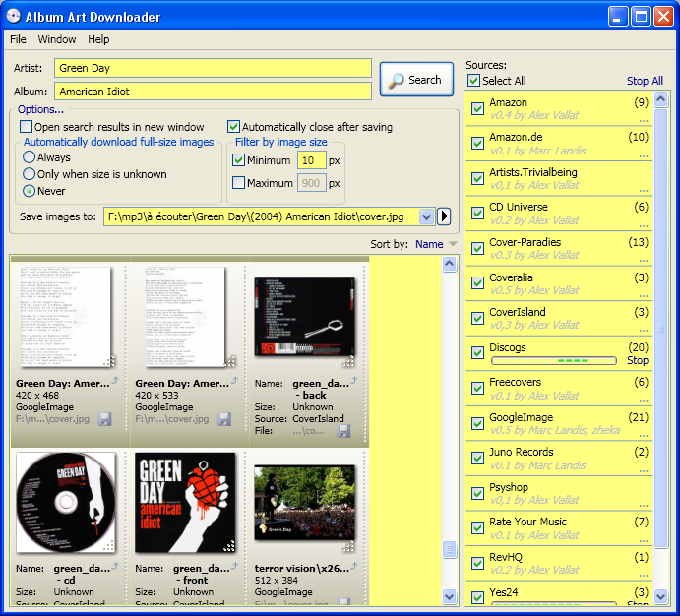Click the sources list scroll down arrow
The height and width of the screenshot is (616, 680).
pyautogui.click(x=660, y=596)
